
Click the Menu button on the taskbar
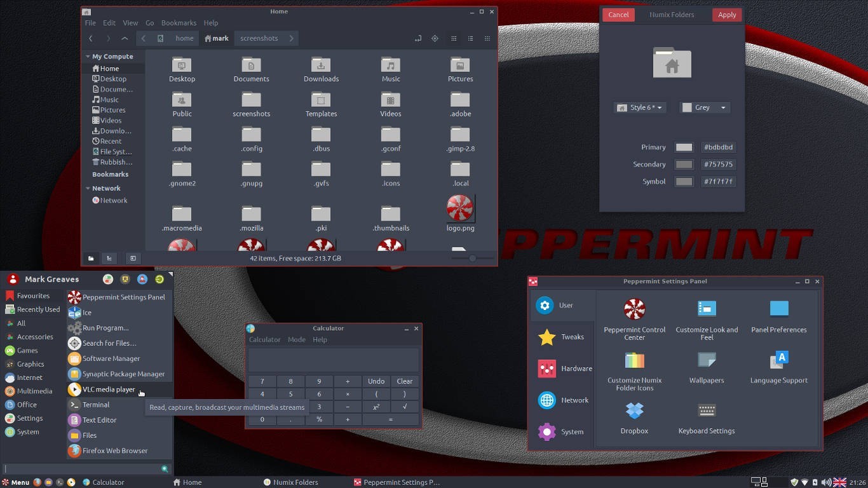pos(15,482)
